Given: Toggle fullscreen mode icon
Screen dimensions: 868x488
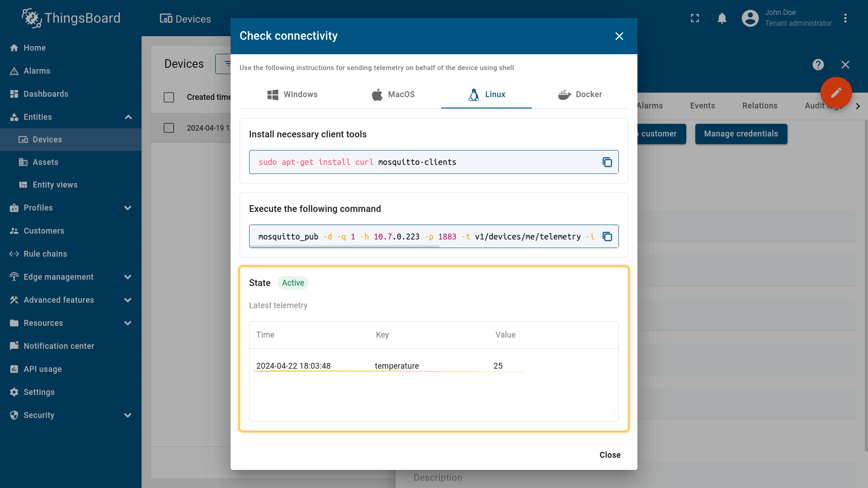Looking at the screenshot, I should pos(695,18).
